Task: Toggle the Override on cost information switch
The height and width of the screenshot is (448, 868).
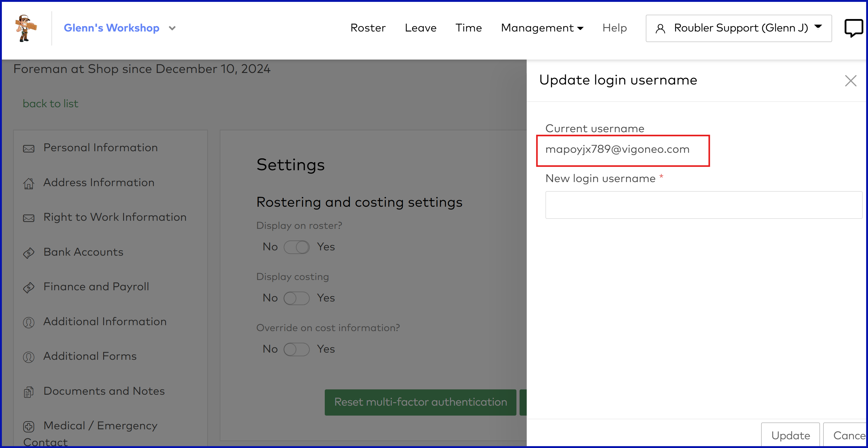Action: point(296,349)
